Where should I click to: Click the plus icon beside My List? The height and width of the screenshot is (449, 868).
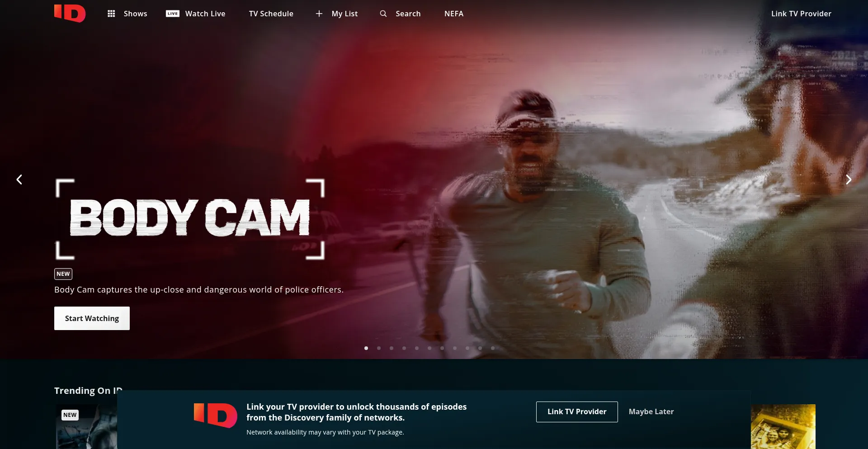point(319,14)
